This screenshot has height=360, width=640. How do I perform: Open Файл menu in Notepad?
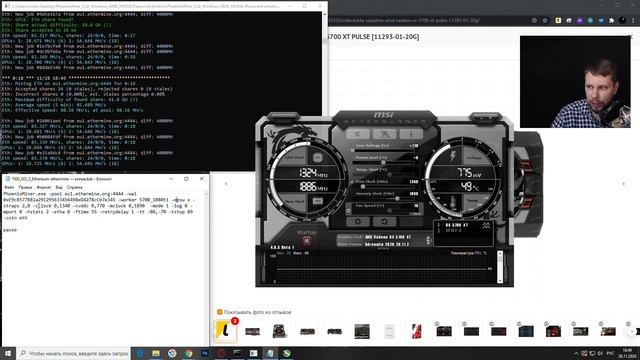click(x=9, y=187)
